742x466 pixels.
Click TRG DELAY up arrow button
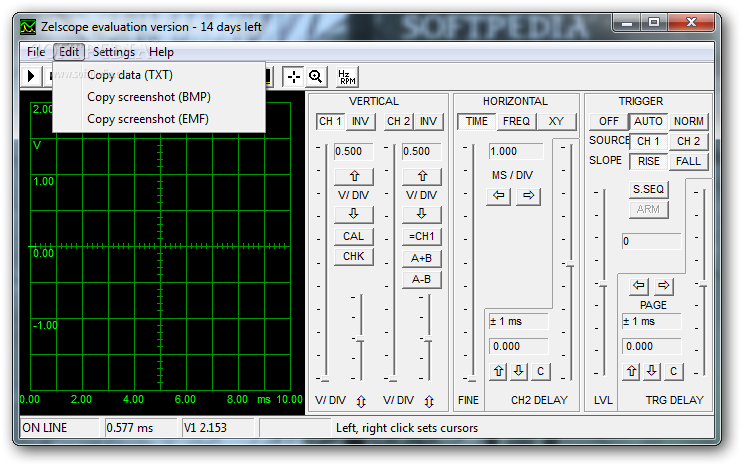pyautogui.click(x=632, y=371)
